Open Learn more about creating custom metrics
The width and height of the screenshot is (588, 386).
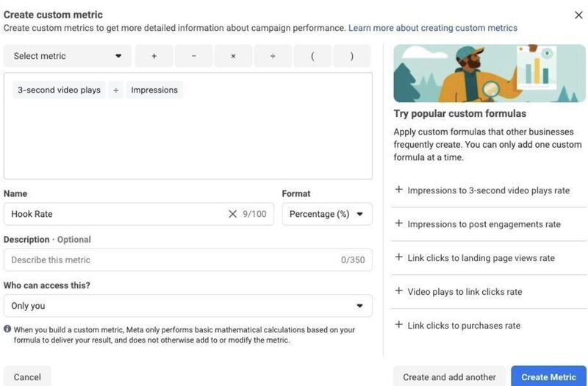432,28
